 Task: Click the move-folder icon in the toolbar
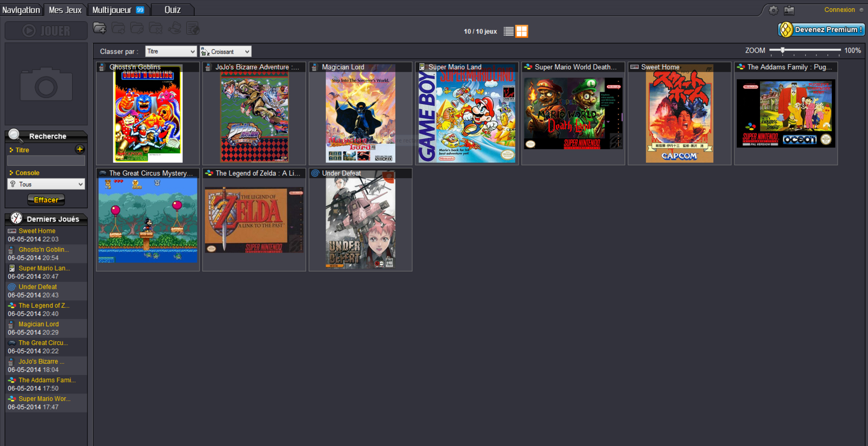click(x=118, y=28)
